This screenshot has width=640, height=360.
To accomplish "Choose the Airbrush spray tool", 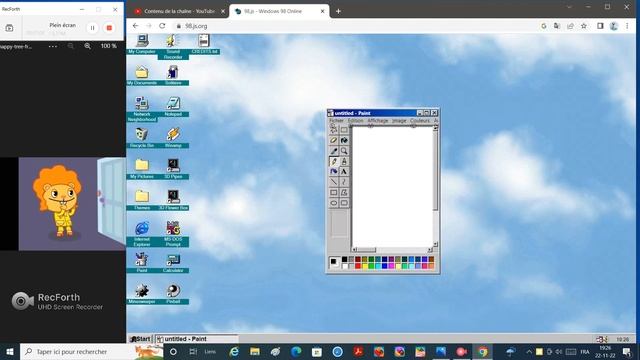I will tap(334, 172).
